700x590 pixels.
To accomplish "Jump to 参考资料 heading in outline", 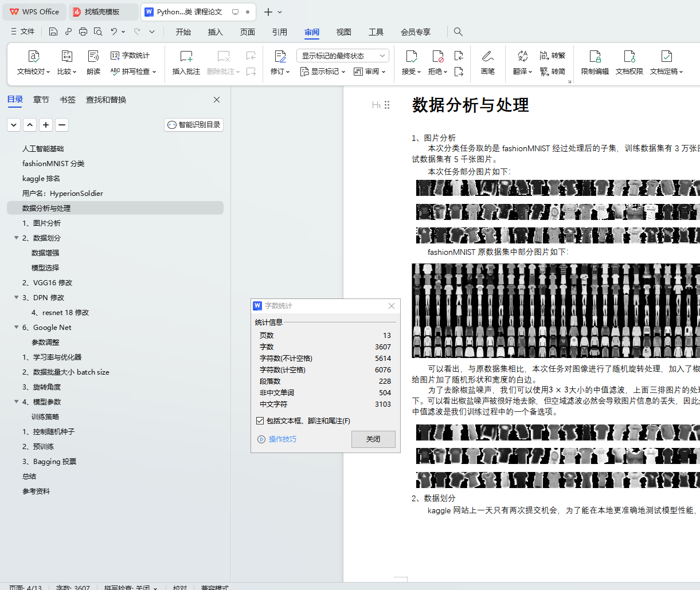I will 36,491.
